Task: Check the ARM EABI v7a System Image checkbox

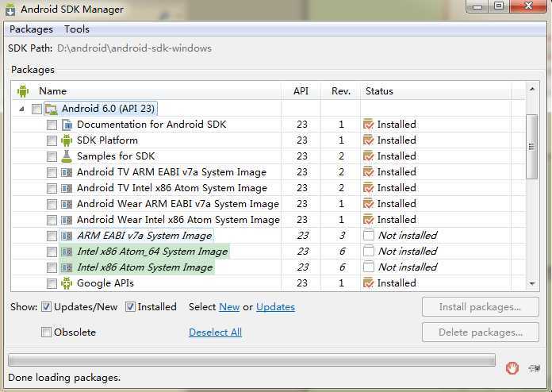Action: 52,236
